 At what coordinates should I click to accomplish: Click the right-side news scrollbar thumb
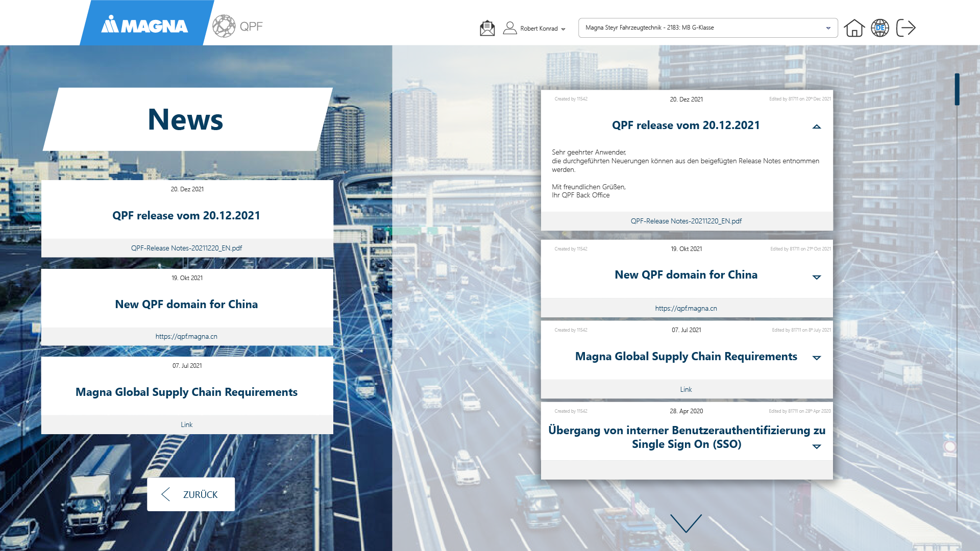click(957, 89)
